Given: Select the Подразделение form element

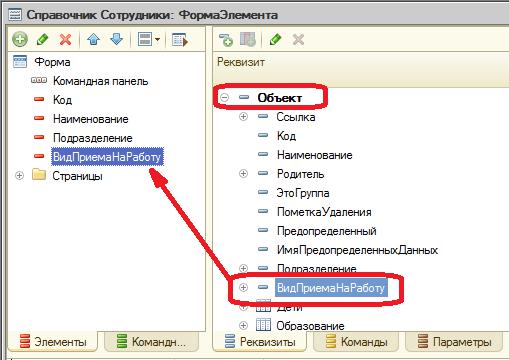Looking at the screenshot, I should [x=93, y=138].
